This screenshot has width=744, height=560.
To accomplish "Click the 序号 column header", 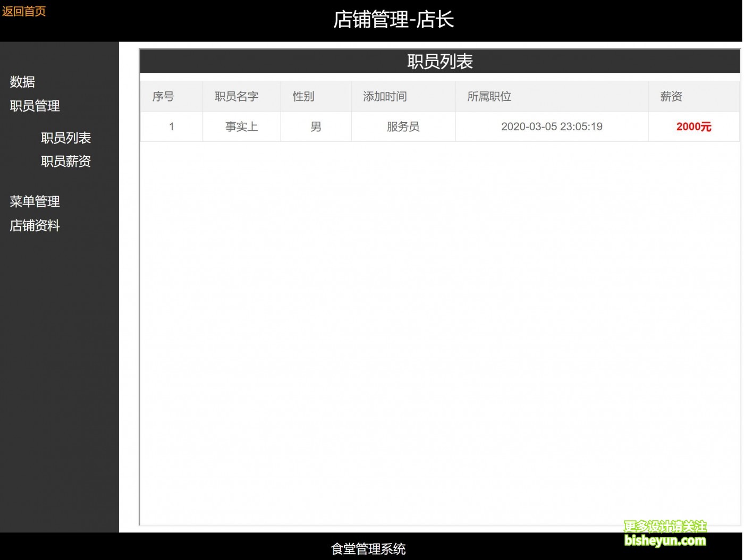I will click(163, 96).
